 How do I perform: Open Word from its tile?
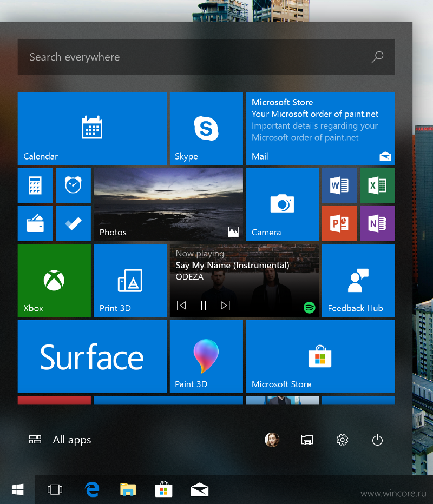pos(339,185)
